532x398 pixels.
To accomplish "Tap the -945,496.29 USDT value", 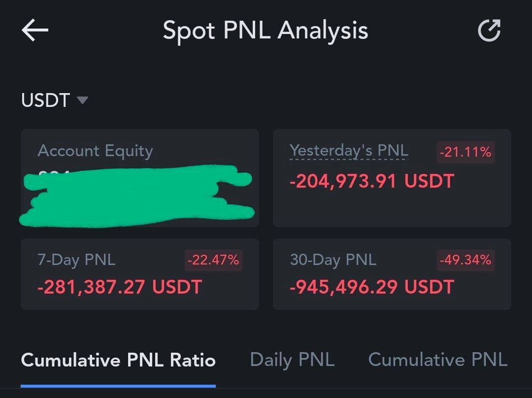I will coord(372,287).
